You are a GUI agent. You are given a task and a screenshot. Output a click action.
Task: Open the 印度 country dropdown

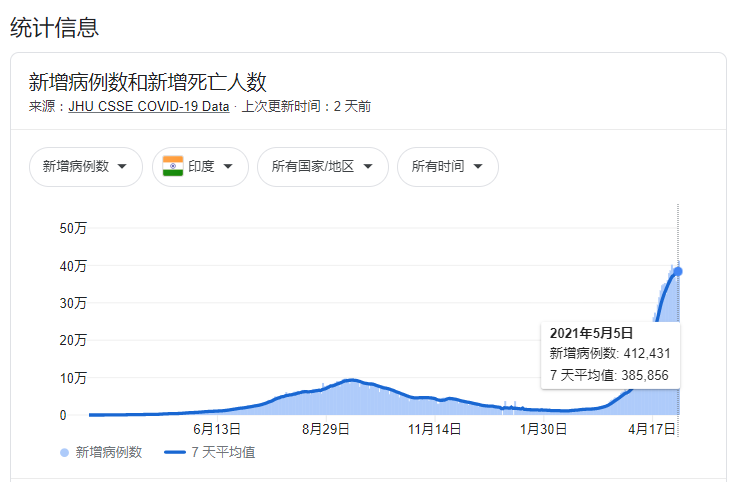pyautogui.click(x=200, y=167)
